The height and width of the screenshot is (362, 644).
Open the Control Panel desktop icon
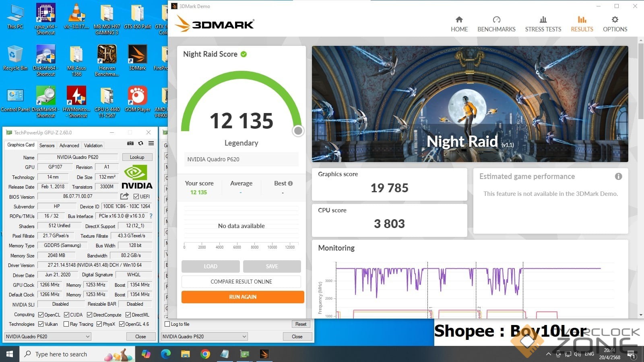pos(15,99)
